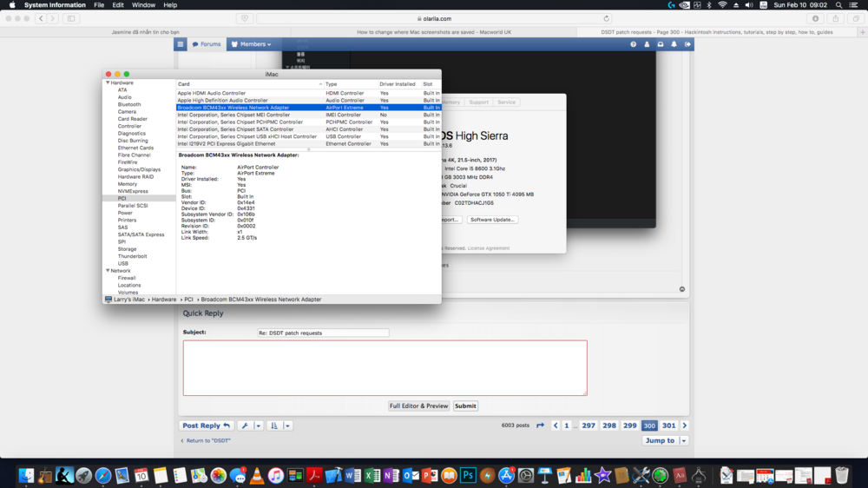868x488 pixels.
Task: Toggle the Safari sidebar button
Action: pos(69,18)
